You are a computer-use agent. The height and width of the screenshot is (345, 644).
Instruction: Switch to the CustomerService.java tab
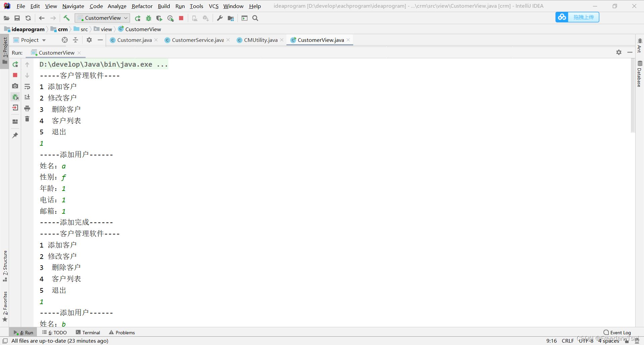coord(197,40)
